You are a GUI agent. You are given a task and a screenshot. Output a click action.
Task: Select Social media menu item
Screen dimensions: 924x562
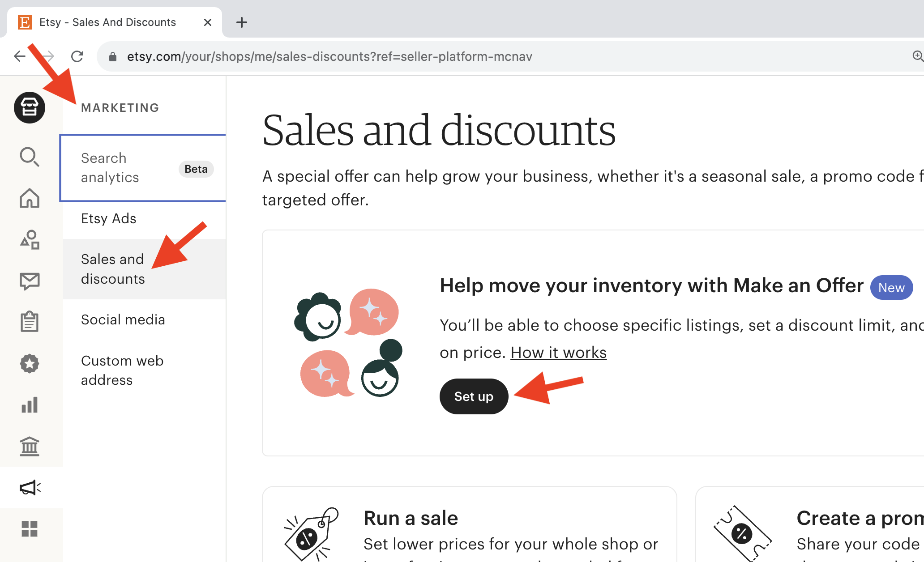(123, 319)
